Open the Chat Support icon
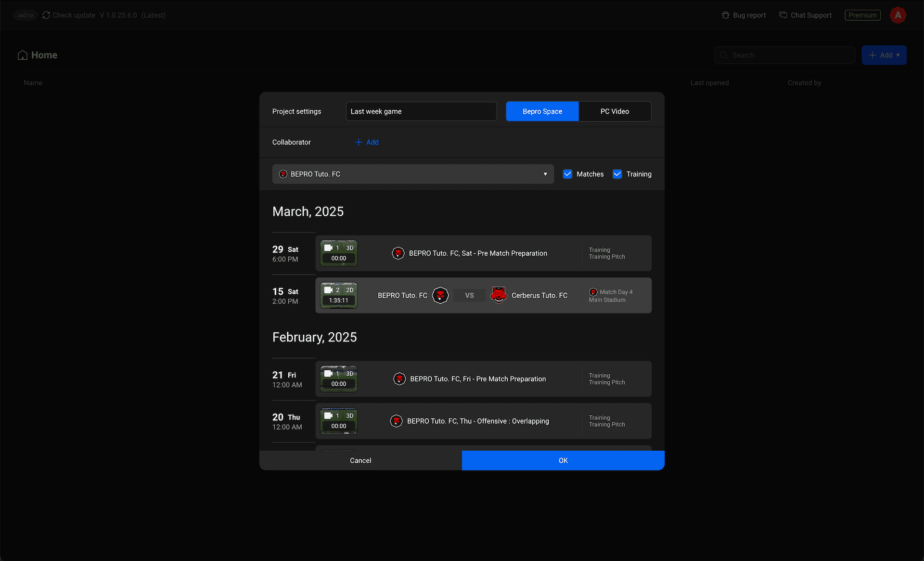Viewport: 924px width, 561px height. click(x=783, y=15)
